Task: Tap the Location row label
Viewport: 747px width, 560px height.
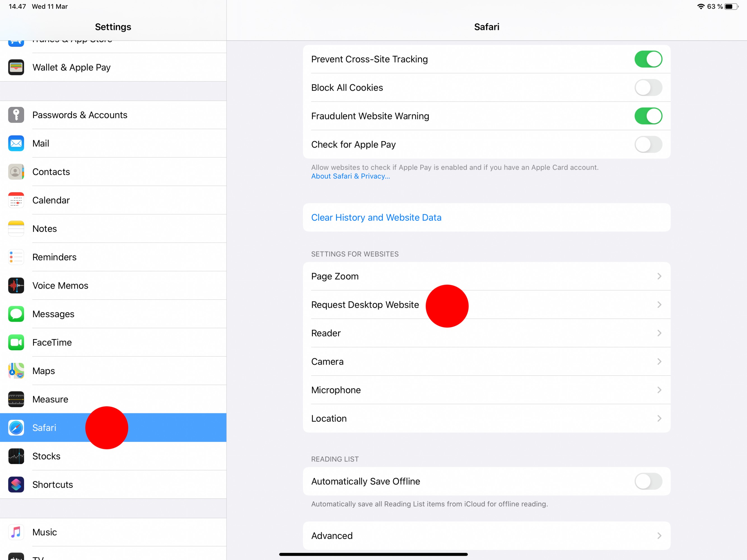Action: click(x=329, y=418)
